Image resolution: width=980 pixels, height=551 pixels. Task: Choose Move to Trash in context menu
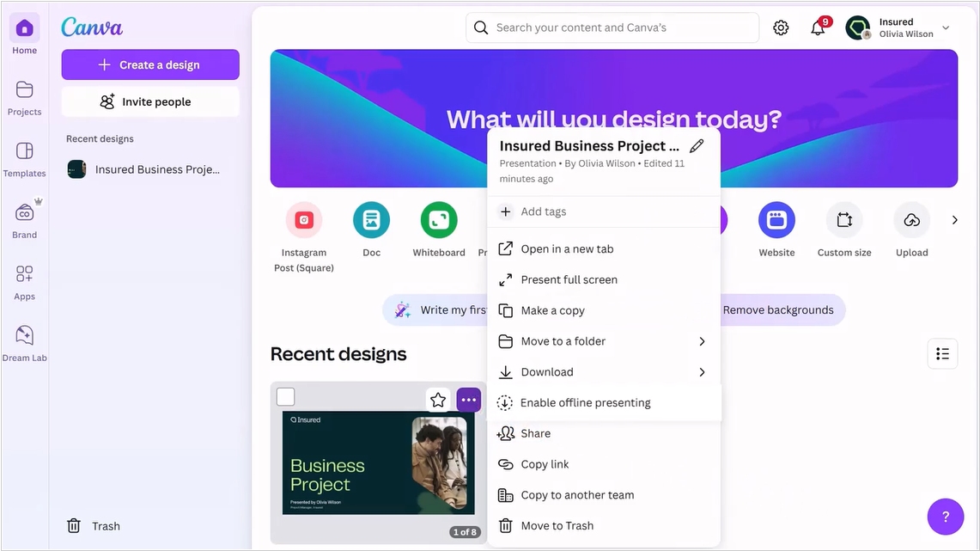[557, 525]
